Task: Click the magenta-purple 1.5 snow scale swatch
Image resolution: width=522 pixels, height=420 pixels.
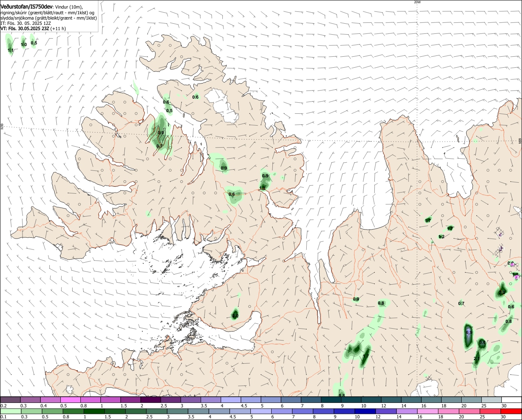Action: click(130, 400)
